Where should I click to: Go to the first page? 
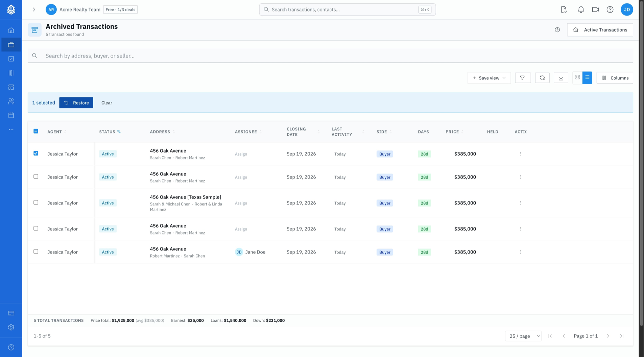coord(550,336)
